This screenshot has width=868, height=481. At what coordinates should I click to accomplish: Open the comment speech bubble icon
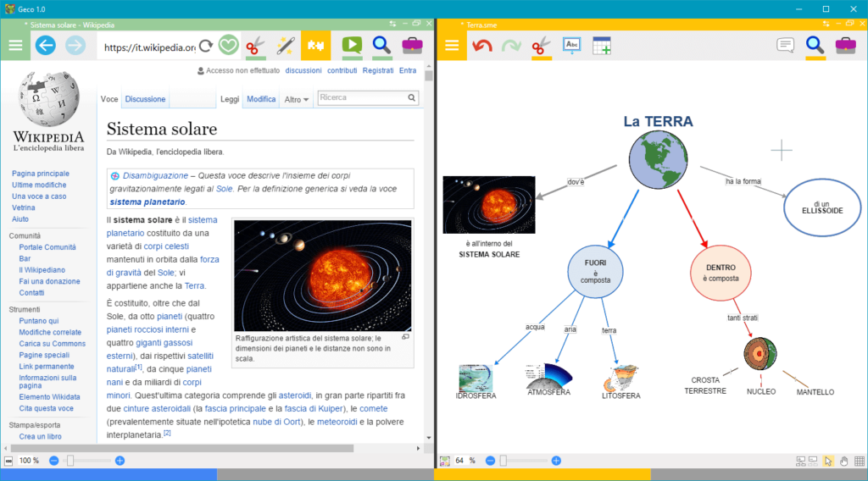click(x=785, y=46)
